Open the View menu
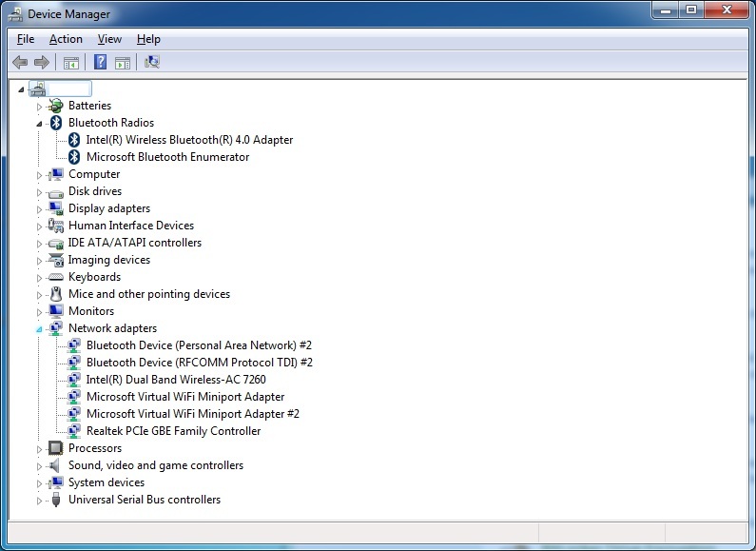 pos(109,39)
